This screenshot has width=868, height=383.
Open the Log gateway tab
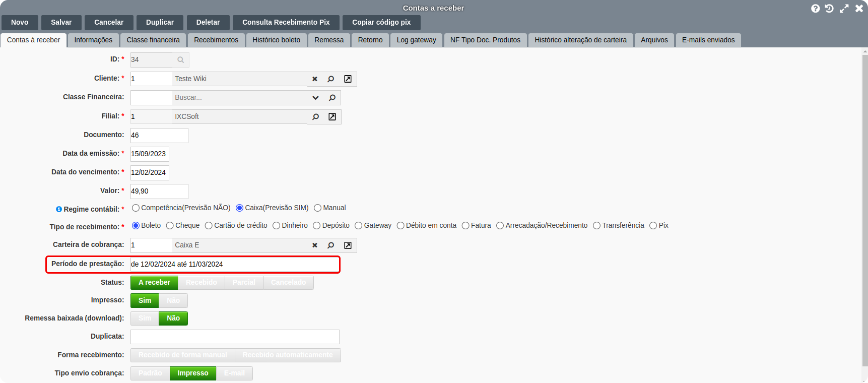417,40
